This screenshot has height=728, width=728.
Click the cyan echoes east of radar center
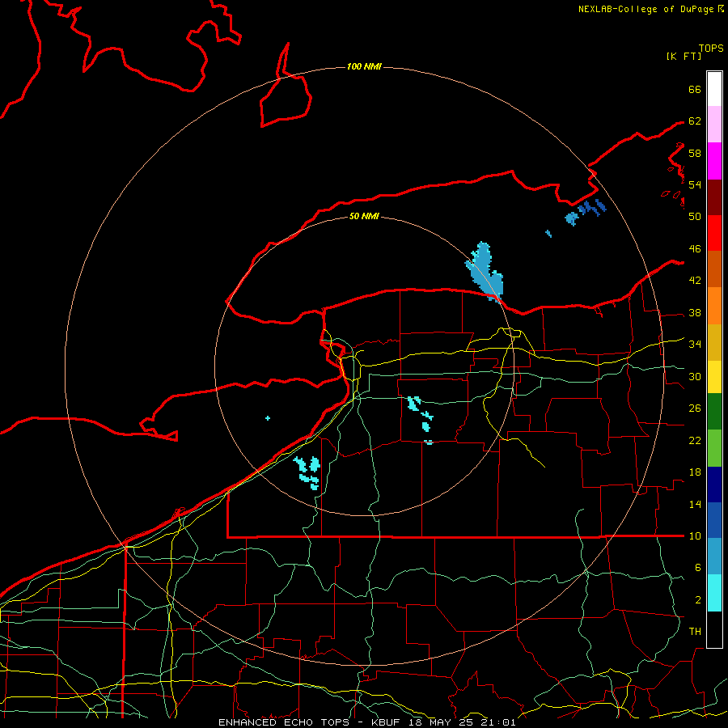[x=421, y=418]
